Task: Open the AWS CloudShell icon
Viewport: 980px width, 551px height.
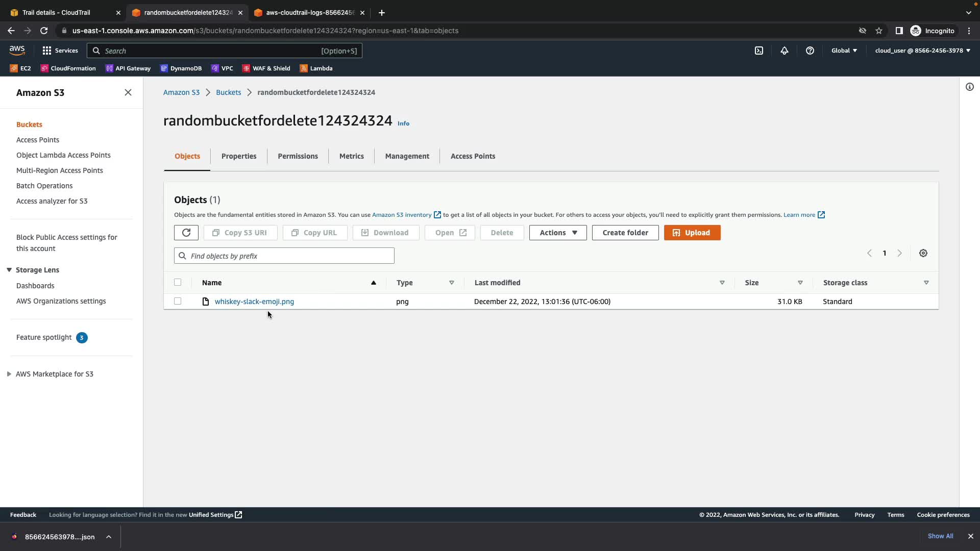Action: pos(759,51)
